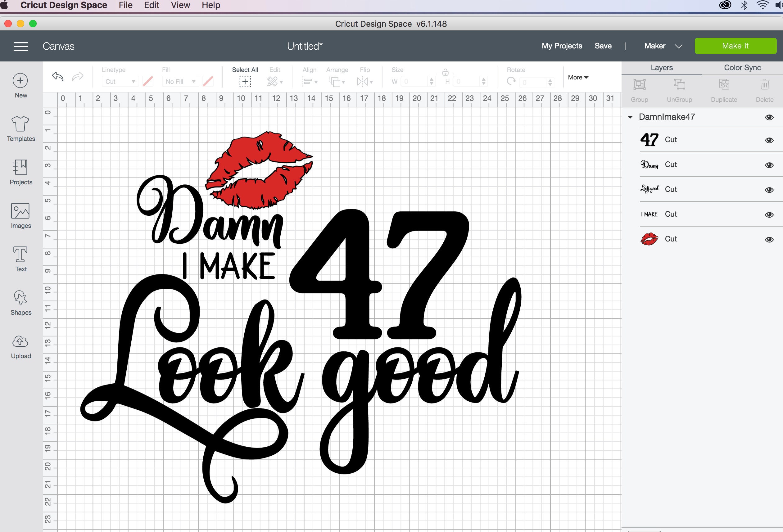783x532 pixels.
Task: Open the More options dropdown
Action: point(577,77)
